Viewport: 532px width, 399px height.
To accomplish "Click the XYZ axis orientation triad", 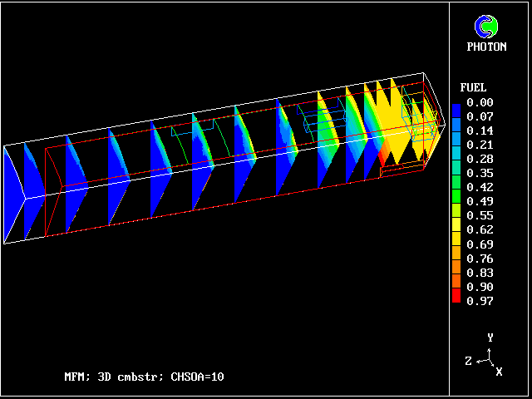I will tap(489, 357).
